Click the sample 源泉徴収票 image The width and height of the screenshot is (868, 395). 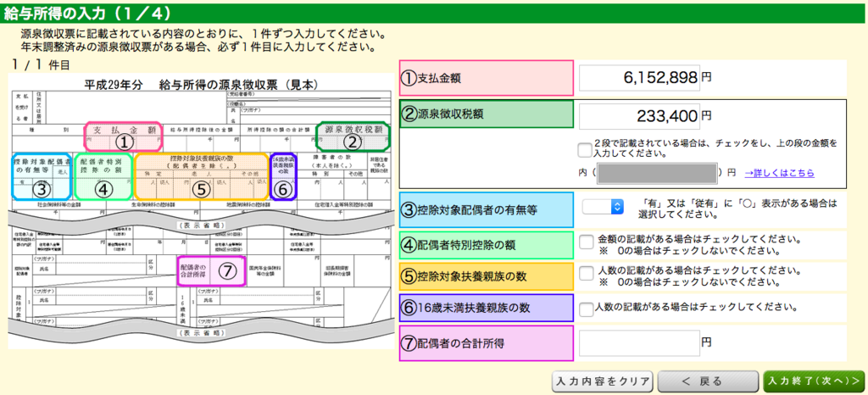[201, 211]
